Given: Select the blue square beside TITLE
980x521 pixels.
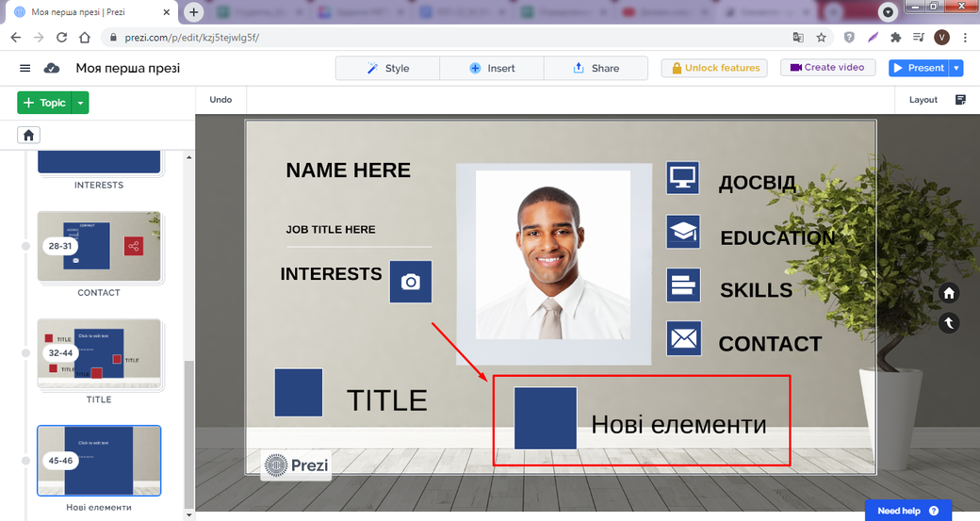Looking at the screenshot, I should pos(299,392).
